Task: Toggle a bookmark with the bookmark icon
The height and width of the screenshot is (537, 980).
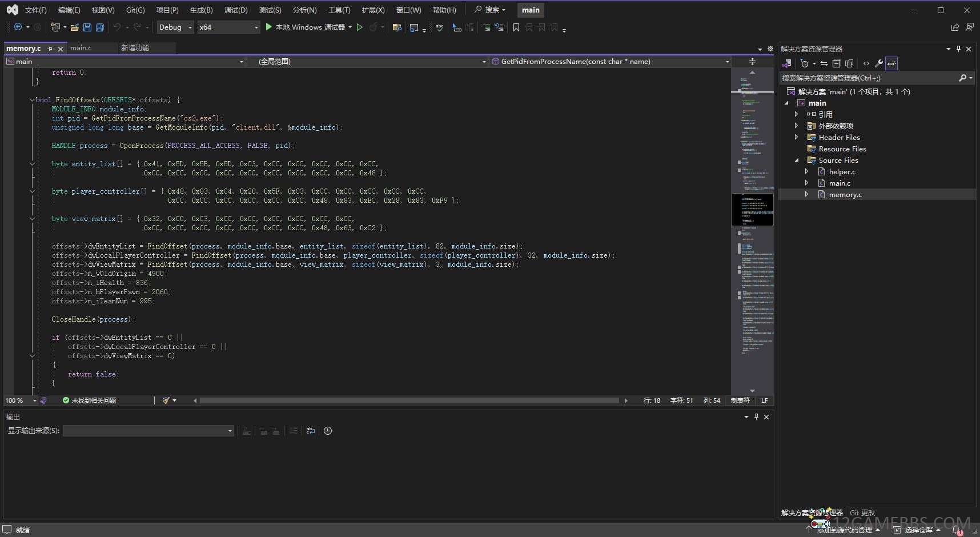Action: (x=516, y=27)
